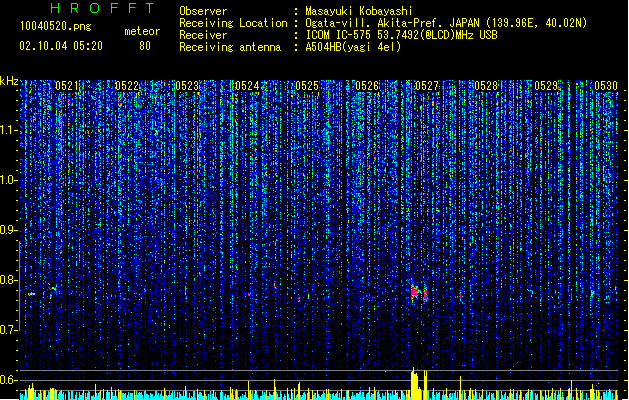Click the 0.7 kHz axis label

8,330
